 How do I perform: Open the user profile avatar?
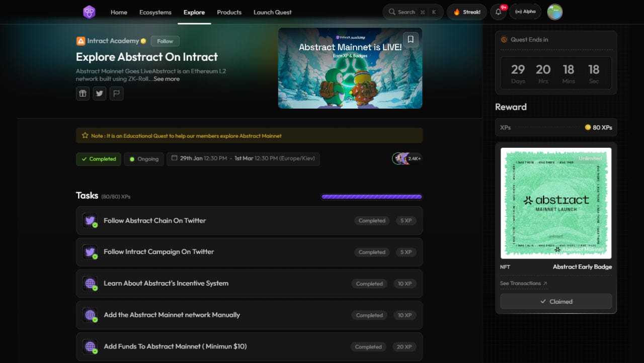point(554,12)
